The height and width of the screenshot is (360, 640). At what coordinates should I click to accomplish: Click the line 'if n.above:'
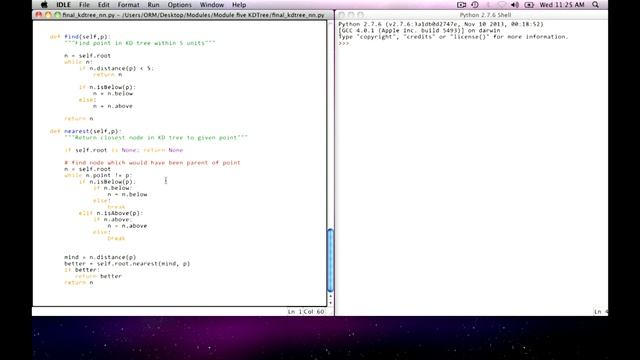tap(113, 219)
